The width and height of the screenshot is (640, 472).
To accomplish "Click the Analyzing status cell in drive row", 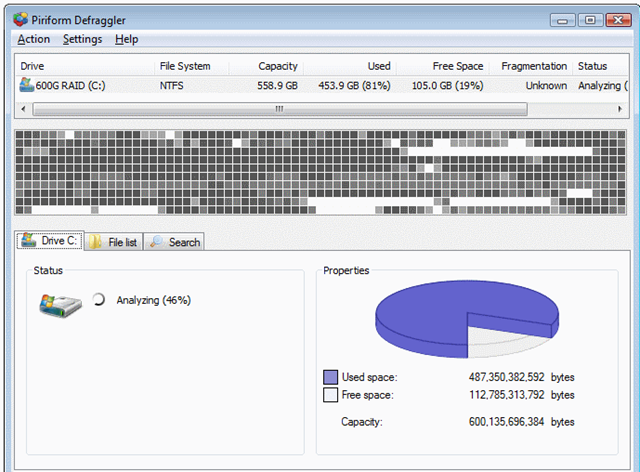I will (x=602, y=85).
